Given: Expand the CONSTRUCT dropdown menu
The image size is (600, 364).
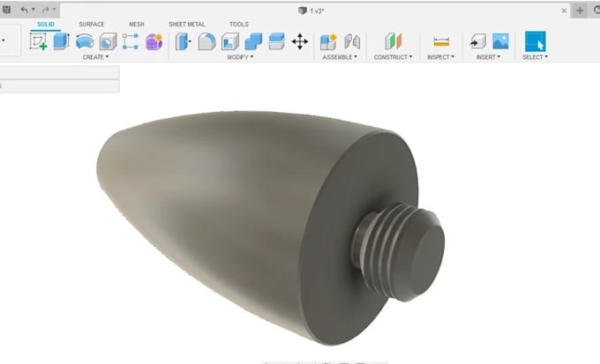Looking at the screenshot, I should 393,57.
